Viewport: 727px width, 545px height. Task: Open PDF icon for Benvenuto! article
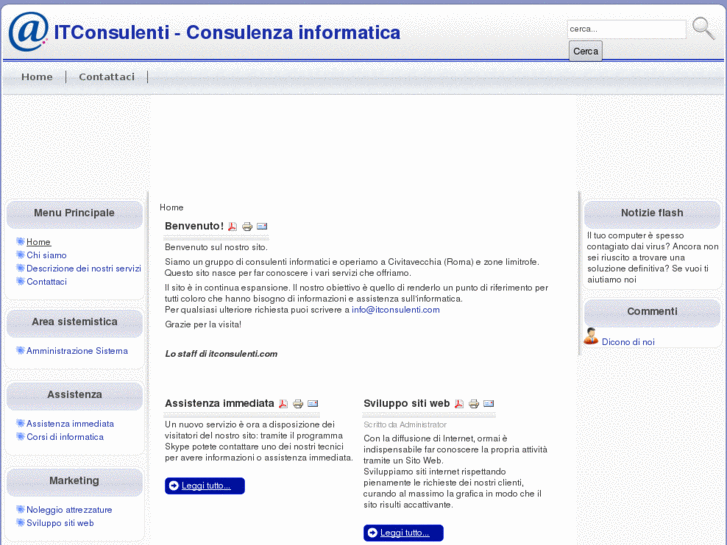click(232, 226)
